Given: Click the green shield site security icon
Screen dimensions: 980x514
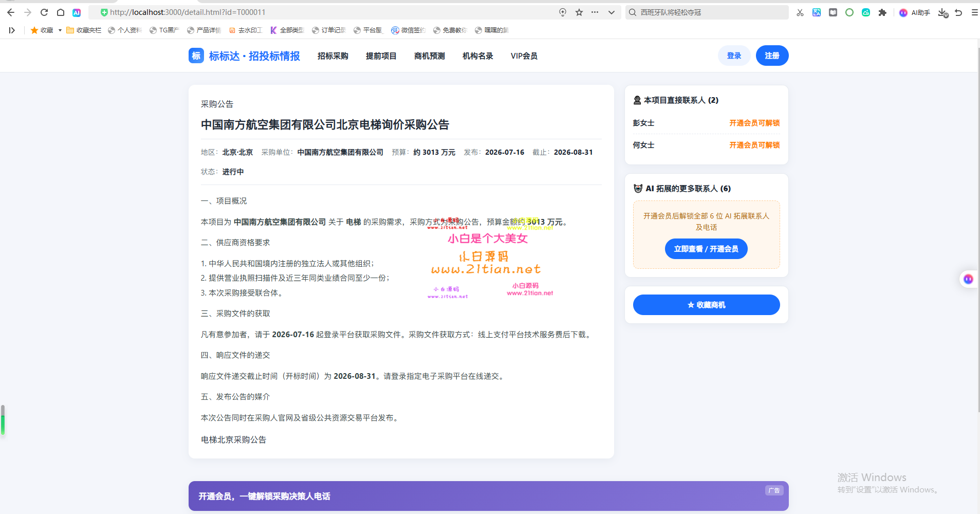Looking at the screenshot, I should point(104,12).
